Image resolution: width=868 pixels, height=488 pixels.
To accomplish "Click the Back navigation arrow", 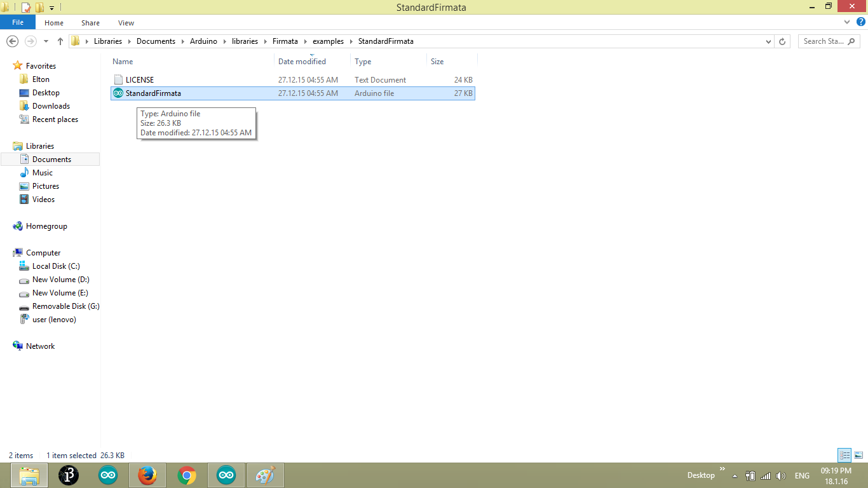I will (11, 41).
